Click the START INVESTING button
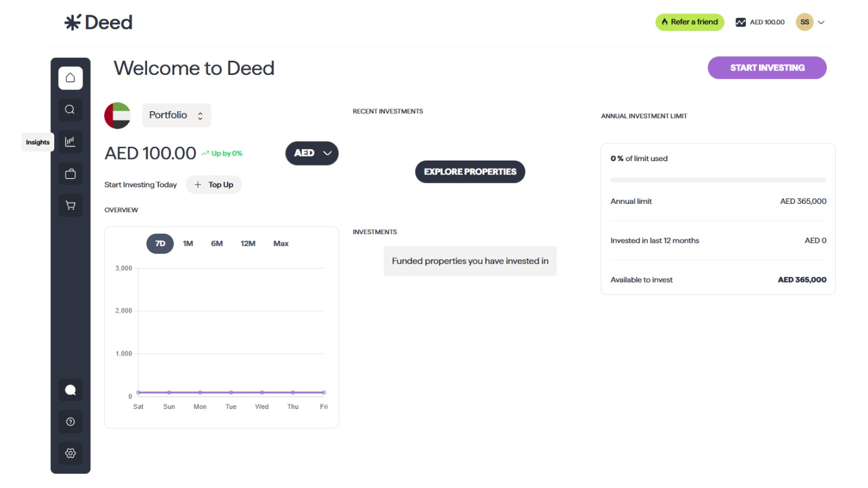868x488 pixels. pyautogui.click(x=767, y=68)
